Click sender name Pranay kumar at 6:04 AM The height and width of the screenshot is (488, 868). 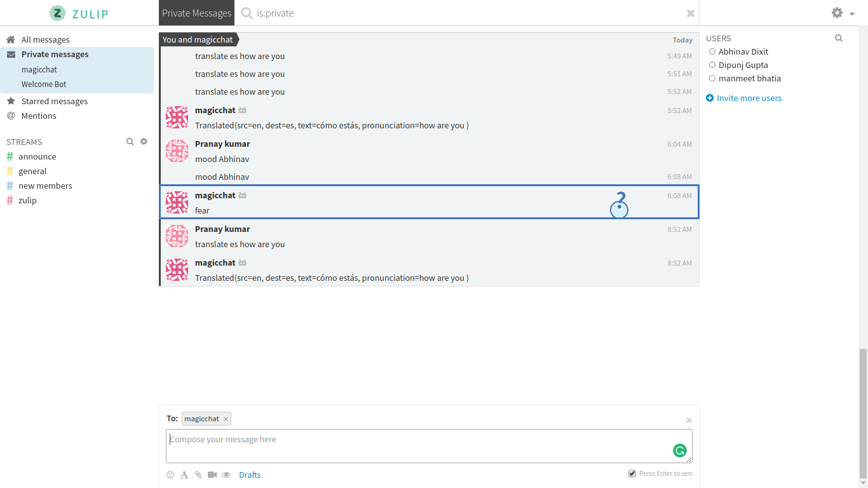[x=222, y=144]
